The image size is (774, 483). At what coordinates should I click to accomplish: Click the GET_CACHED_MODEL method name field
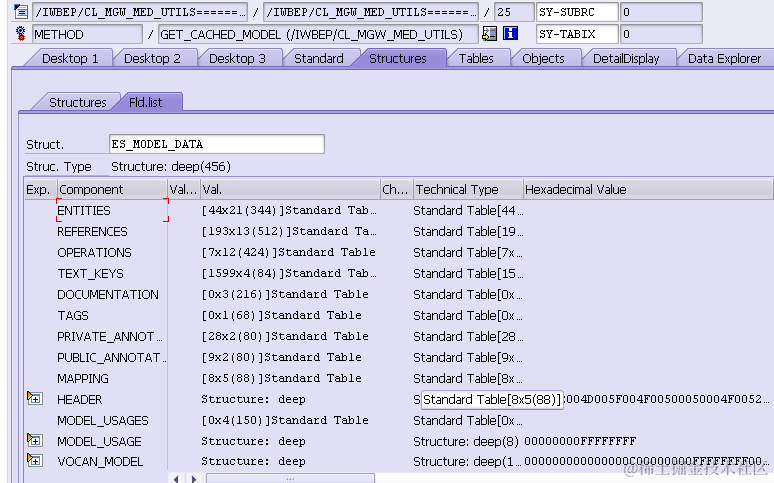point(318,34)
